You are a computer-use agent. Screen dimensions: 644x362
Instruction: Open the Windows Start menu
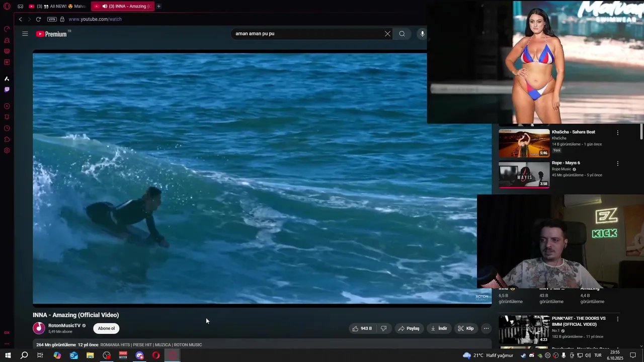point(8,355)
